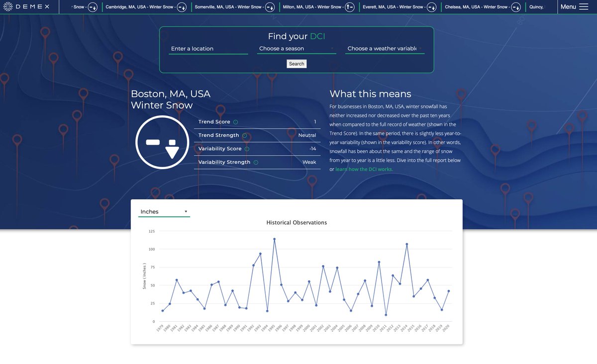Click the Trend Strength info icon

click(244, 135)
